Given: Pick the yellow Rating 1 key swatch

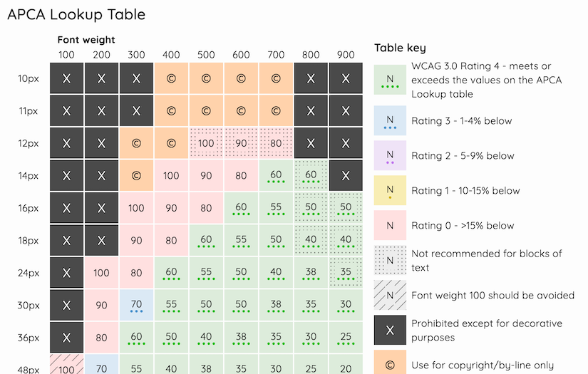Looking at the screenshot, I should (390, 190).
